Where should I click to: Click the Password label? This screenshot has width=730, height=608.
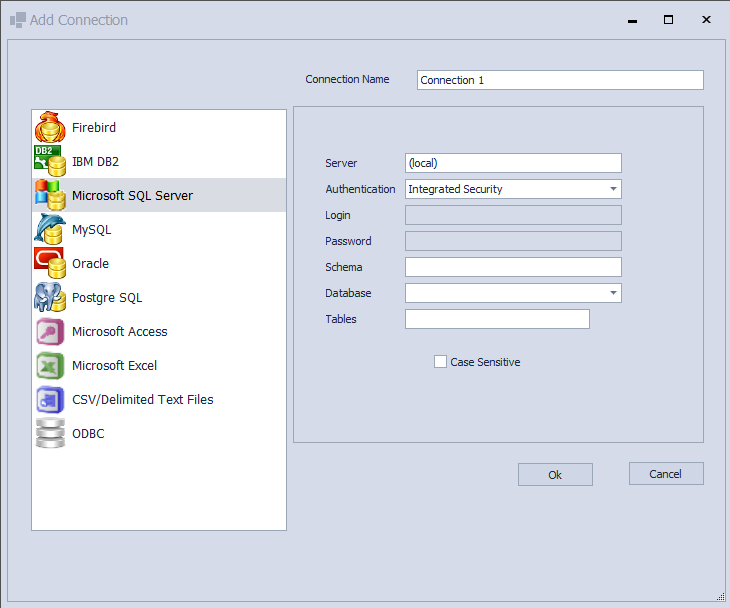point(348,241)
